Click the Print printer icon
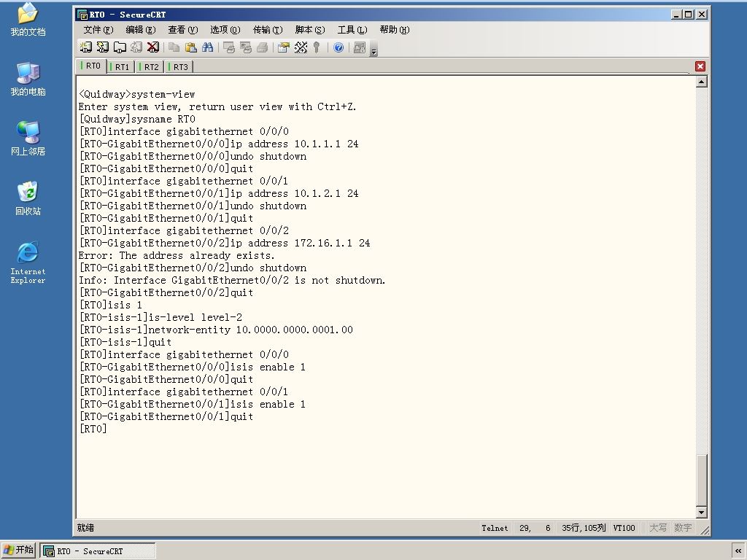 (x=262, y=47)
